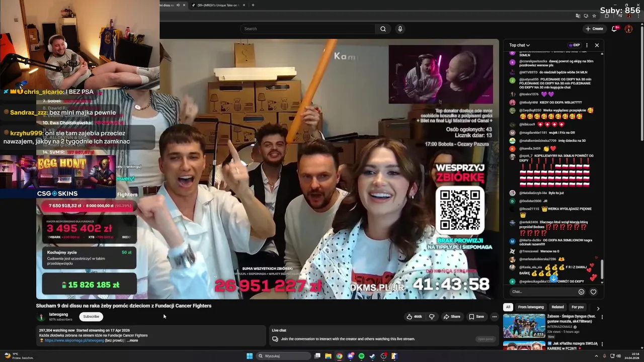Click the Create button

(x=594, y=29)
